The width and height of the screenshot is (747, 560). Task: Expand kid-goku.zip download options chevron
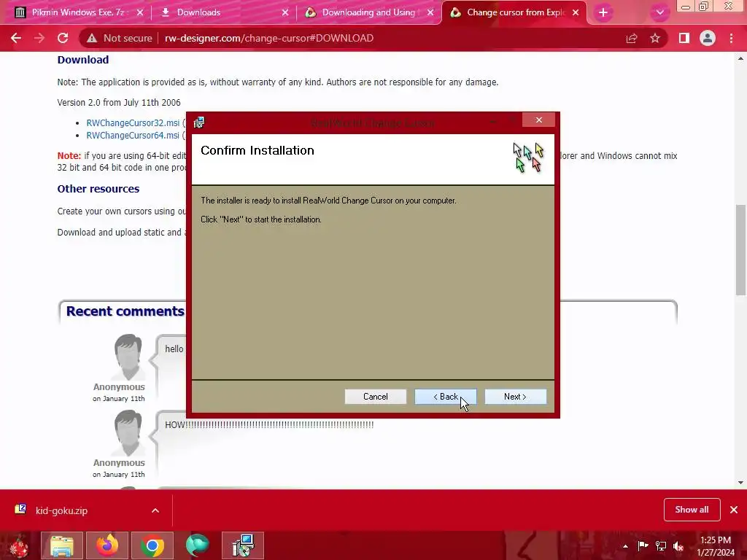click(x=155, y=510)
